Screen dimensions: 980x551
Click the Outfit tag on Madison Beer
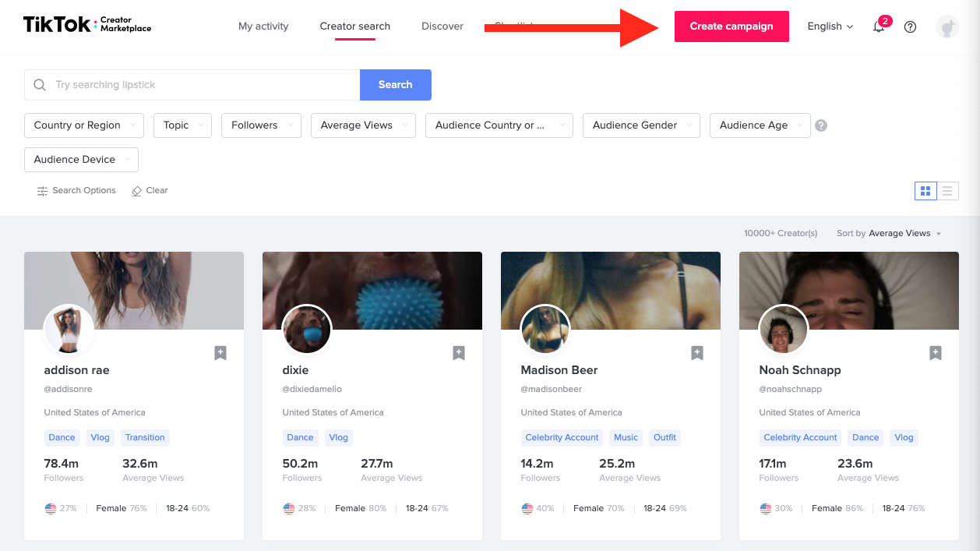665,438
